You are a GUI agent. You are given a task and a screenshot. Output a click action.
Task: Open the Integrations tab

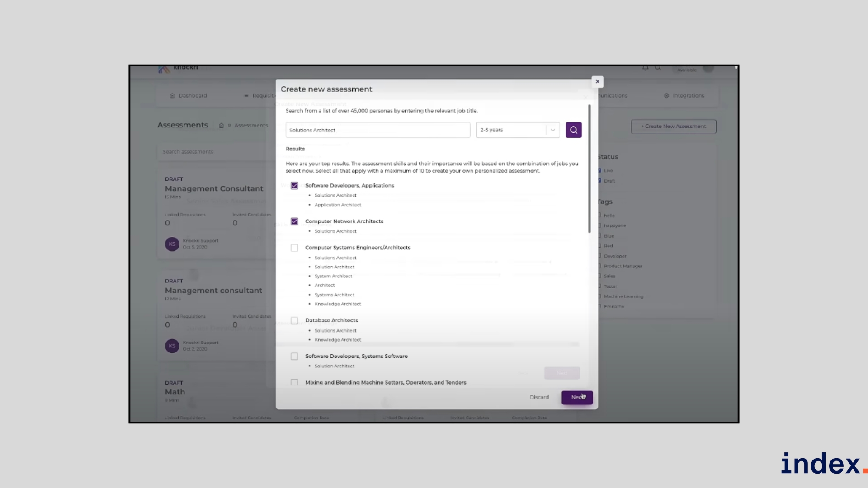pos(688,96)
